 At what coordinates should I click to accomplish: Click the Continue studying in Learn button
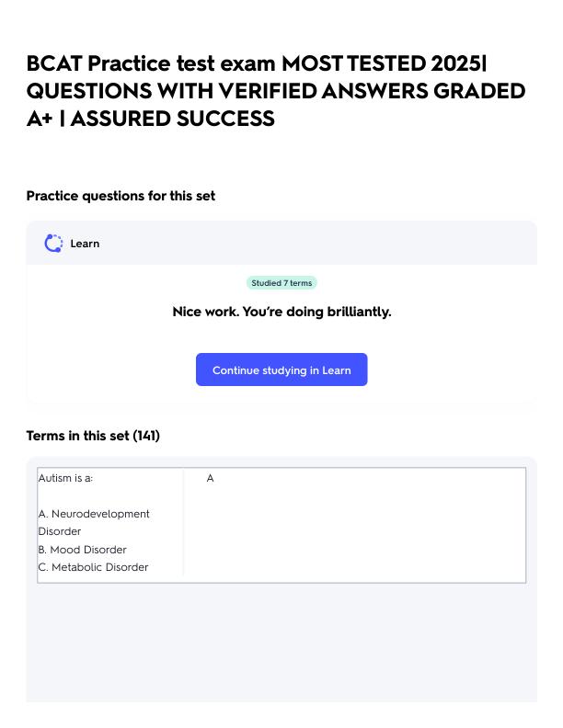[x=281, y=370]
